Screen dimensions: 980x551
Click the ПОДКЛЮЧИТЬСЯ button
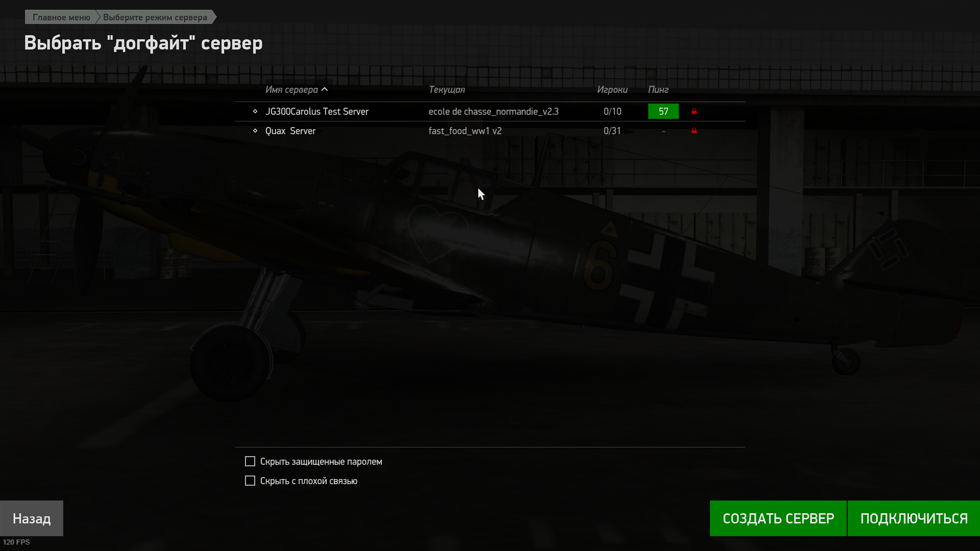(x=914, y=518)
